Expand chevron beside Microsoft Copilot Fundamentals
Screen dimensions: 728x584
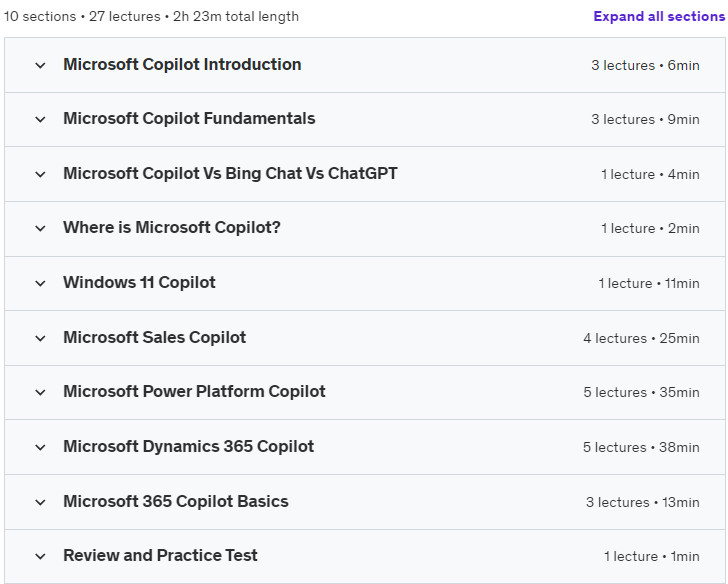click(x=40, y=120)
